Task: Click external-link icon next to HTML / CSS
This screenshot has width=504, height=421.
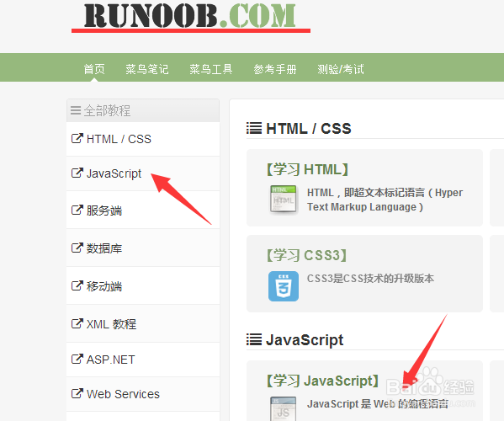Action: click(77, 138)
